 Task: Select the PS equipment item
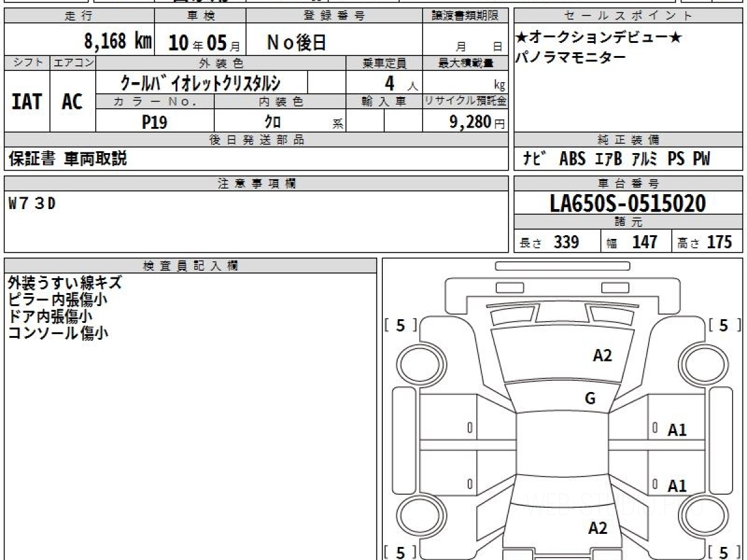[x=676, y=159]
